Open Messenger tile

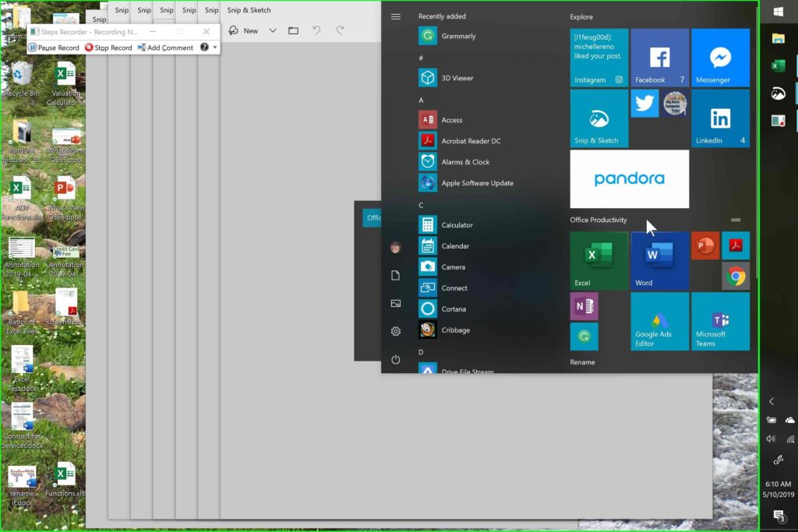point(720,58)
